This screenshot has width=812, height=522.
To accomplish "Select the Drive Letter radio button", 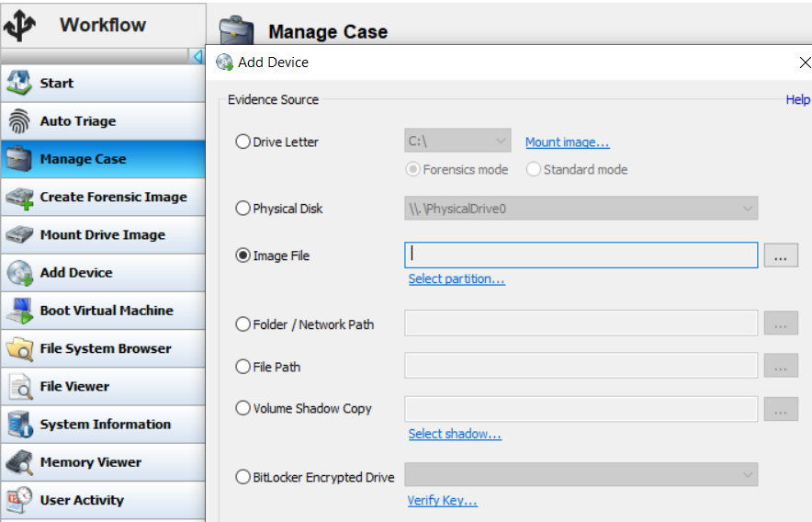I will (242, 142).
